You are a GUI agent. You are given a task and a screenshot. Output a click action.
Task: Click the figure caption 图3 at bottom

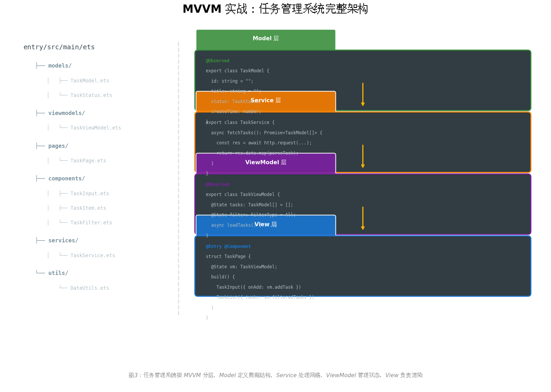275,375
